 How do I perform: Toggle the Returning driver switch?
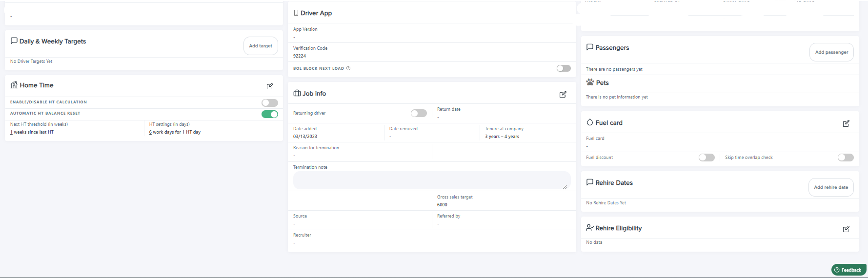(x=419, y=113)
